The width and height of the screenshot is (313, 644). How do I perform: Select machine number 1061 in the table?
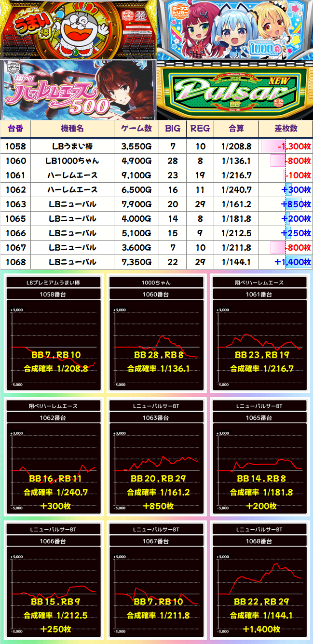[15, 175]
